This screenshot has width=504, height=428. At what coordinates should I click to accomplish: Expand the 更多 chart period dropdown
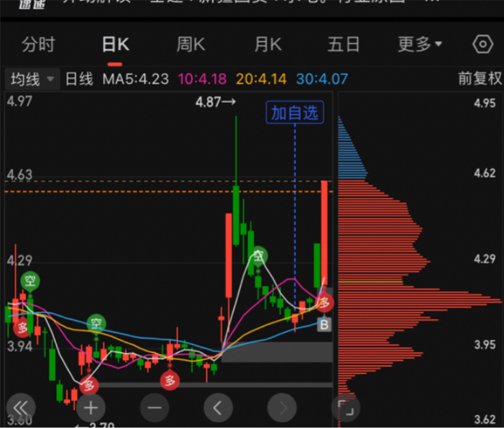[420, 44]
